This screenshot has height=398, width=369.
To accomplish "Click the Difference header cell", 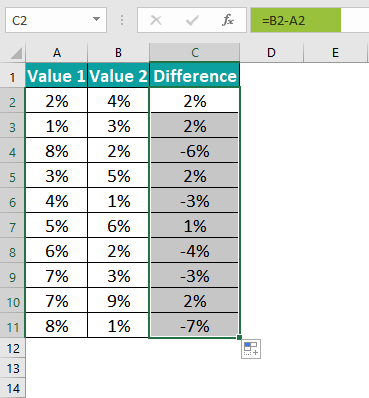I will pos(195,76).
